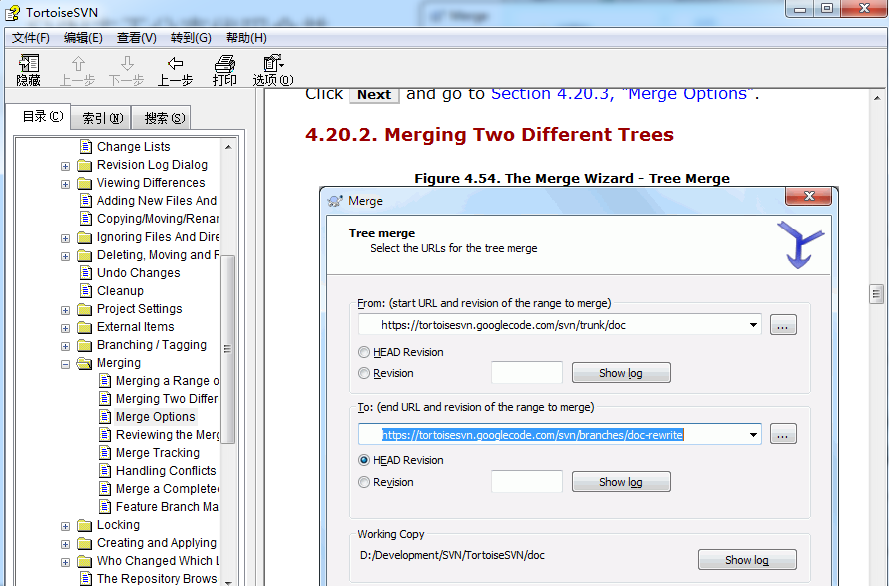Click the Merging Two Different Trees page icon

[105, 399]
